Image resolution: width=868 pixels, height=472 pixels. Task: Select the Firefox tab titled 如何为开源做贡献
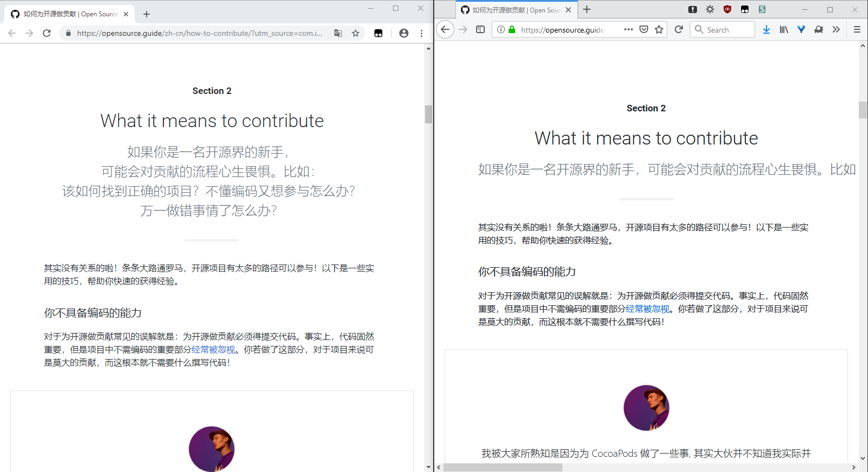[516, 10]
